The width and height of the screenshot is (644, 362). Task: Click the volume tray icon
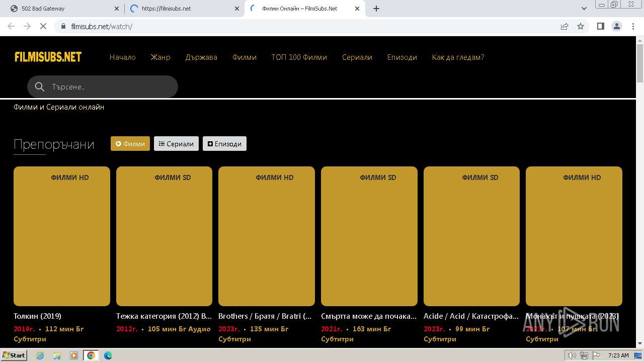(x=572, y=355)
